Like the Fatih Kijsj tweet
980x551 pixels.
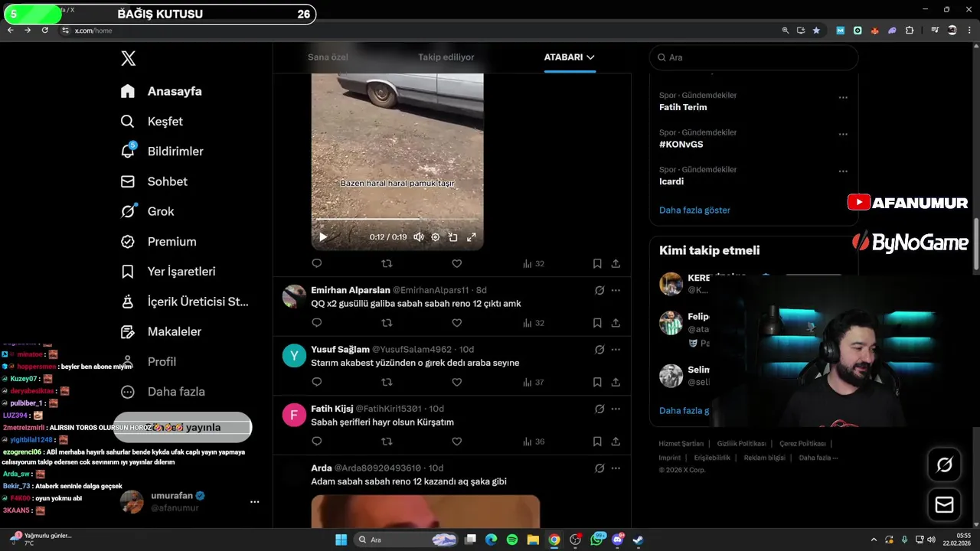click(x=457, y=442)
